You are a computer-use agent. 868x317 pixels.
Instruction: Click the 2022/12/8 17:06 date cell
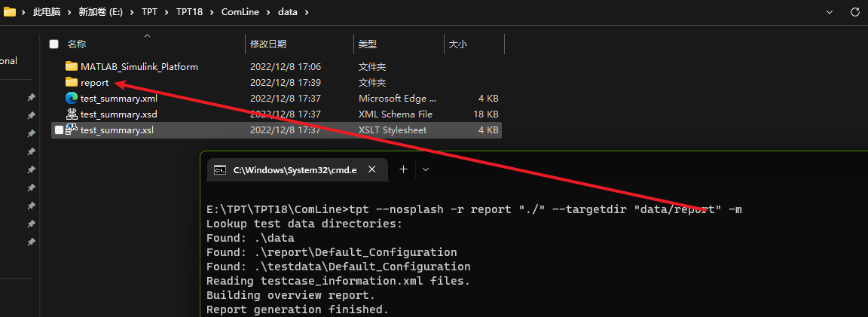point(286,66)
